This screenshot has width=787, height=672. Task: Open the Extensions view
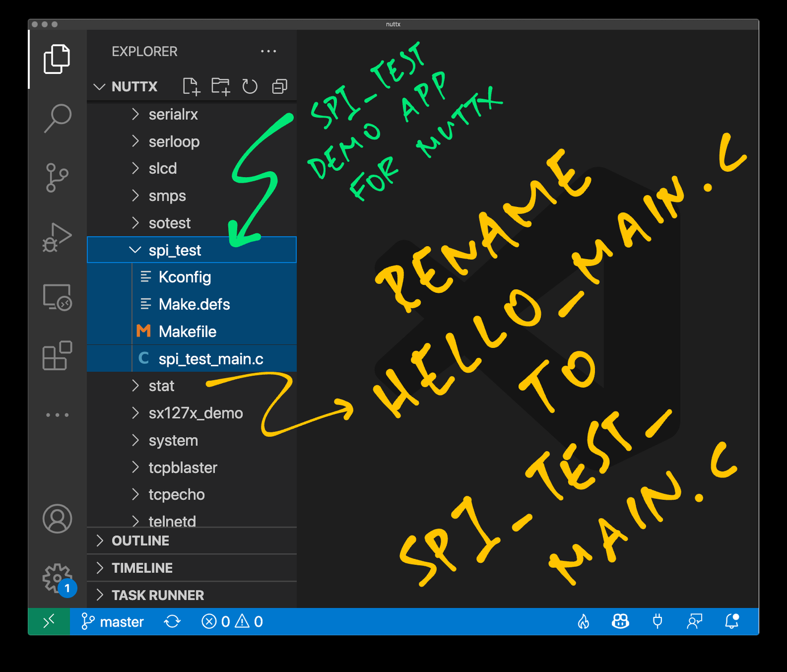click(57, 356)
